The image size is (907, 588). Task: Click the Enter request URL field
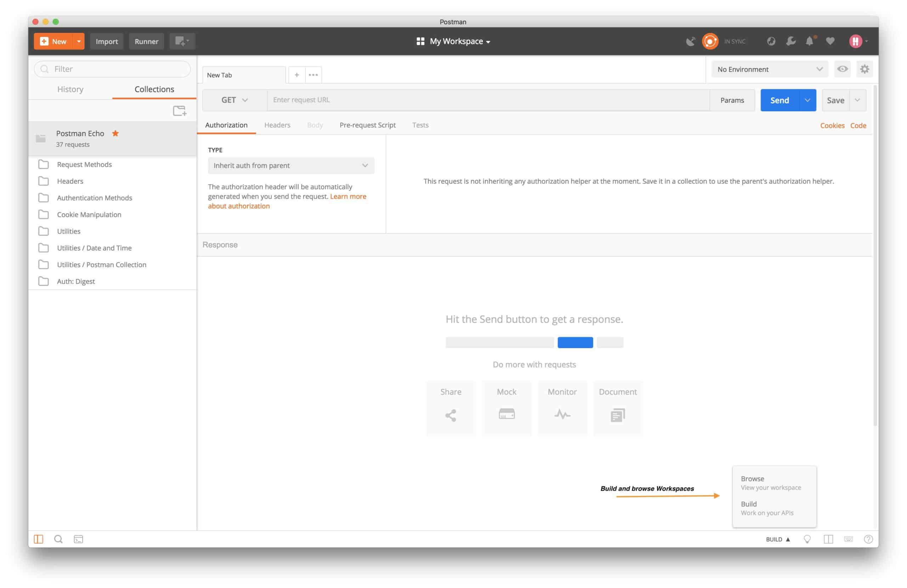tap(488, 100)
